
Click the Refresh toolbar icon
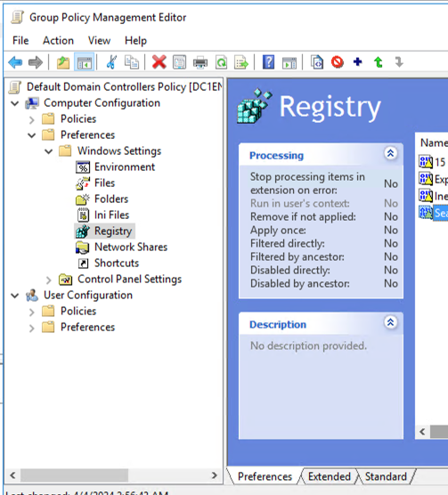221,62
